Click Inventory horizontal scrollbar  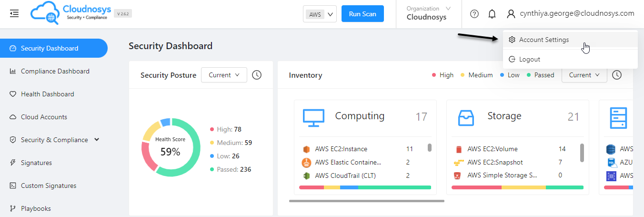point(367,201)
